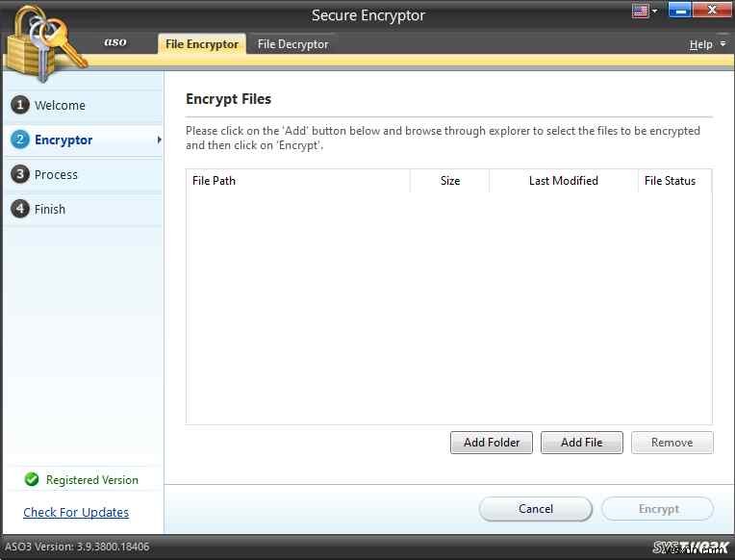735x560 pixels.
Task: Expand the Help dropdown arrow
Action: tap(722, 43)
